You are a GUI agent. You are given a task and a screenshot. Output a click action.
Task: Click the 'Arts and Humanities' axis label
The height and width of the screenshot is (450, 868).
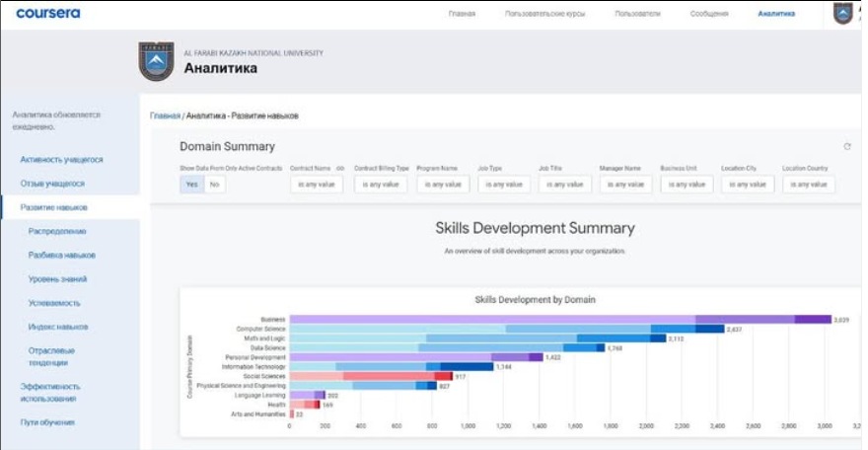click(x=258, y=414)
